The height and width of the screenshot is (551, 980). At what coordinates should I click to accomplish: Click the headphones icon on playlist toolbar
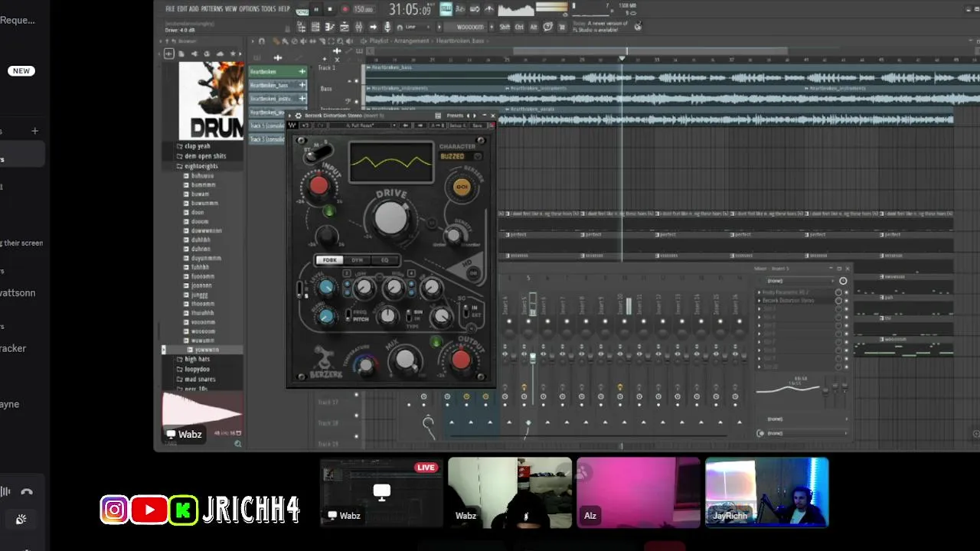coord(262,41)
